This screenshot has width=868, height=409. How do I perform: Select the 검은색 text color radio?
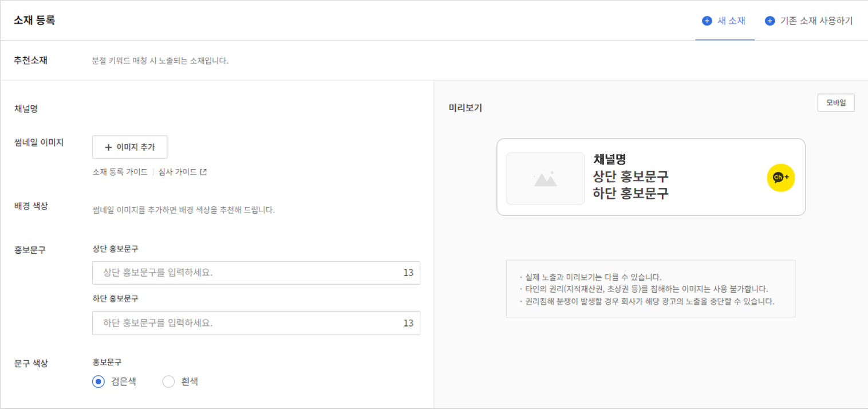point(98,382)
